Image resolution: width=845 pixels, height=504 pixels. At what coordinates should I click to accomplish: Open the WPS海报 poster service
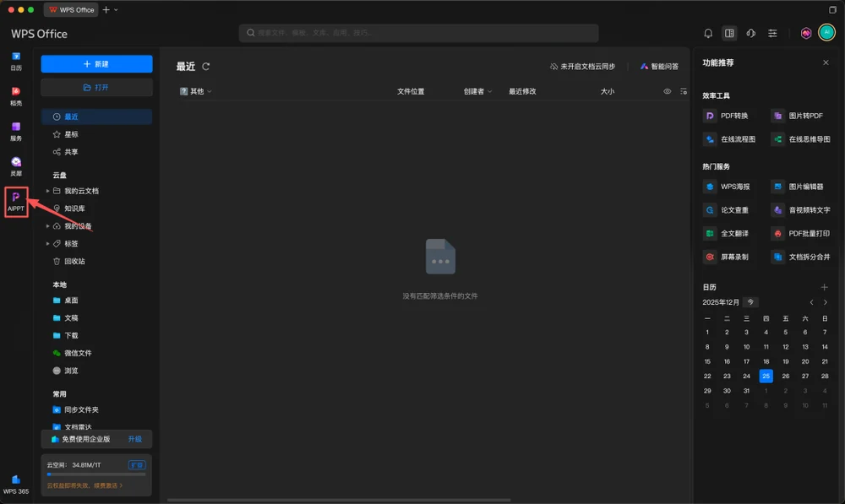[727, 187]
